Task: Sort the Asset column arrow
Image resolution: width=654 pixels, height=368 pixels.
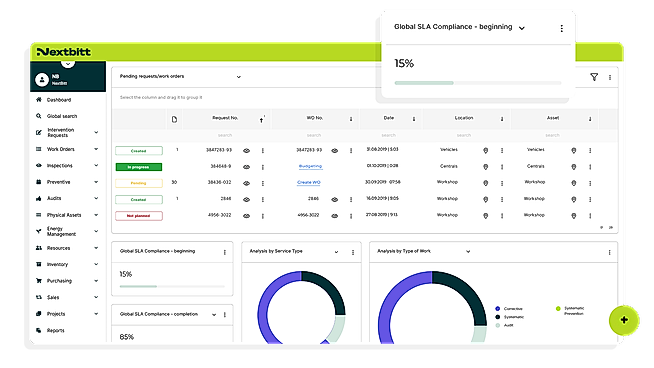Action: click(590, 119)
